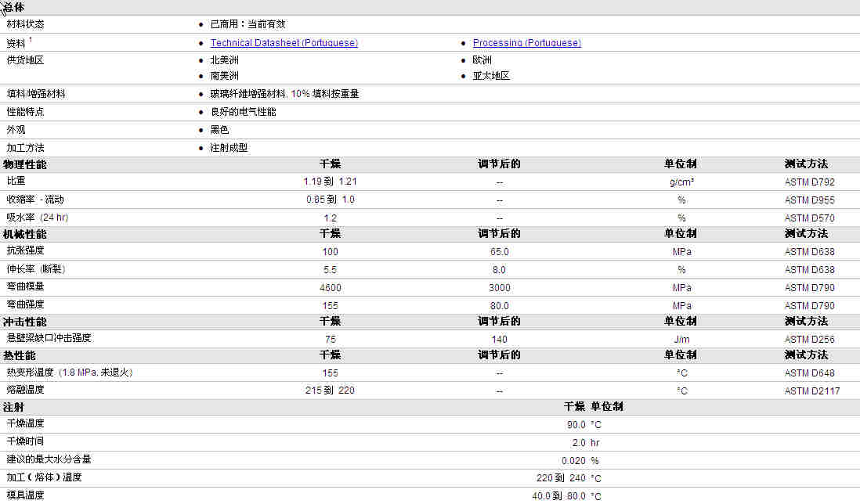
Task: Click the "80.0" conditioned flexural strength
Action: [500, 306]
